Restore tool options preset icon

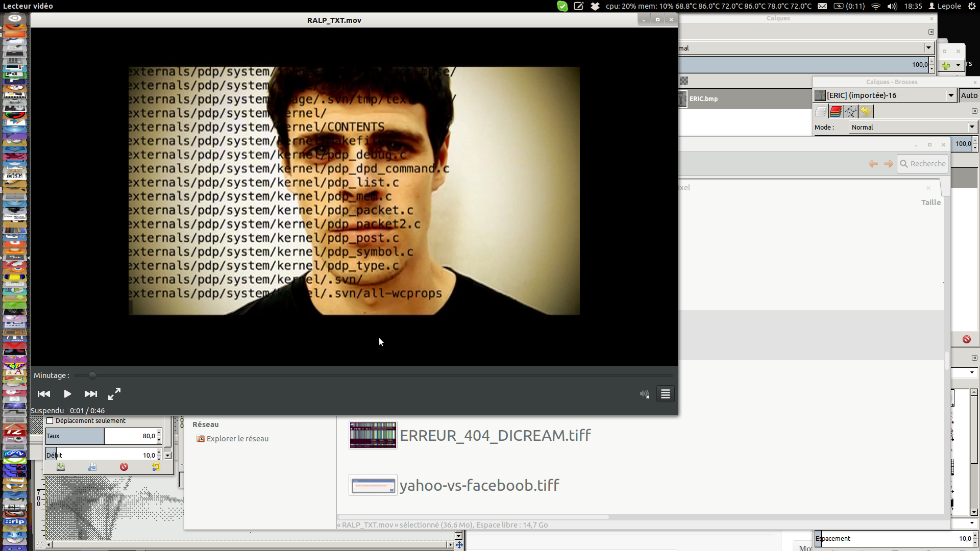92,467
